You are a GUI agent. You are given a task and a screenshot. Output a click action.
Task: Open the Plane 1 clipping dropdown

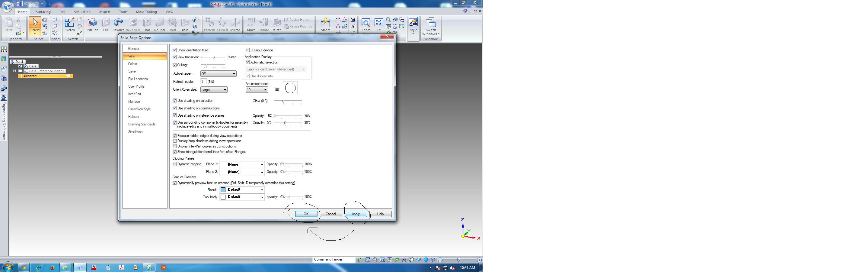242,164
